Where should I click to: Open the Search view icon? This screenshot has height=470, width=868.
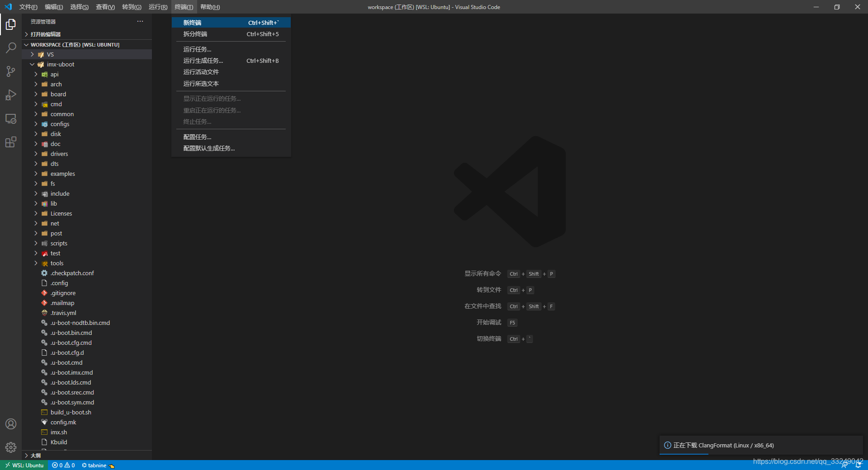click(11, 48)
